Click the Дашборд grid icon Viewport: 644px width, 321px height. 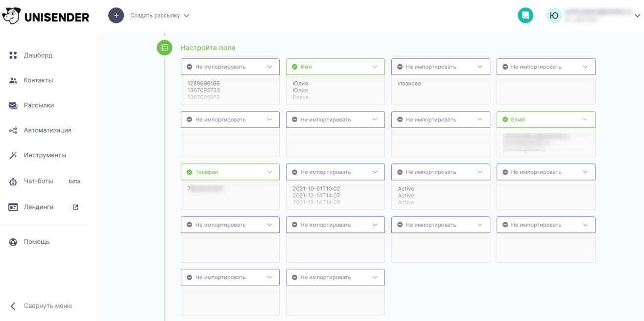click(13, 55)
